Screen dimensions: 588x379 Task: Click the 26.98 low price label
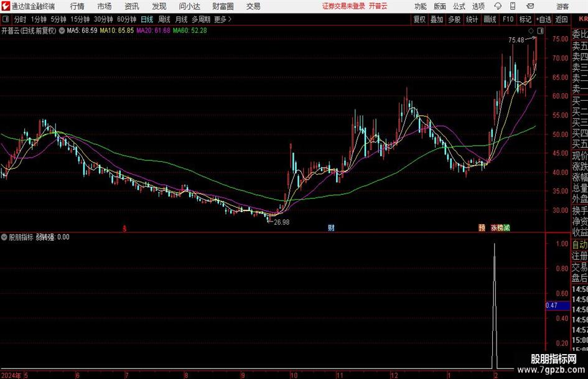pyautogui.click(x=282, y=222)
